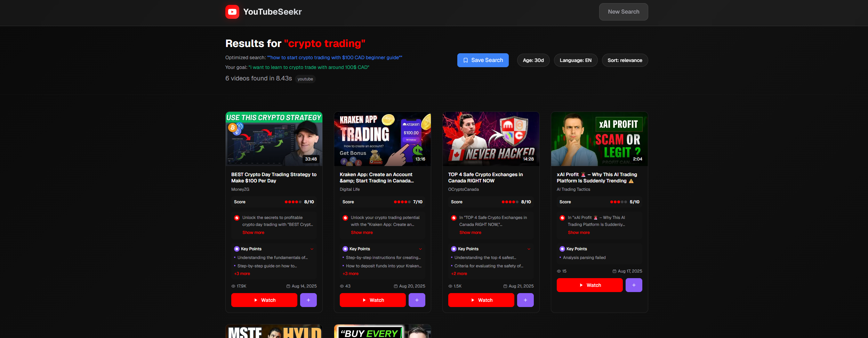Click red check icon in xAI Profit summary

point(562,218)
